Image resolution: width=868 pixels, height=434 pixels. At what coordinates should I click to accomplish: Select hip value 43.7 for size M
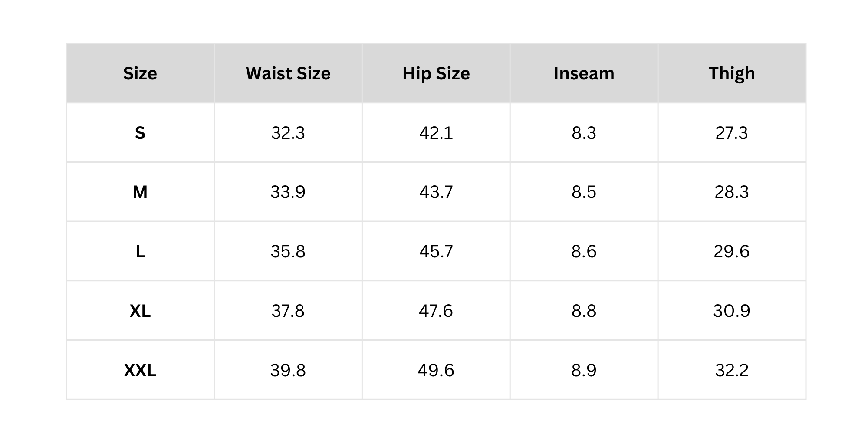(x=436, y=192)
